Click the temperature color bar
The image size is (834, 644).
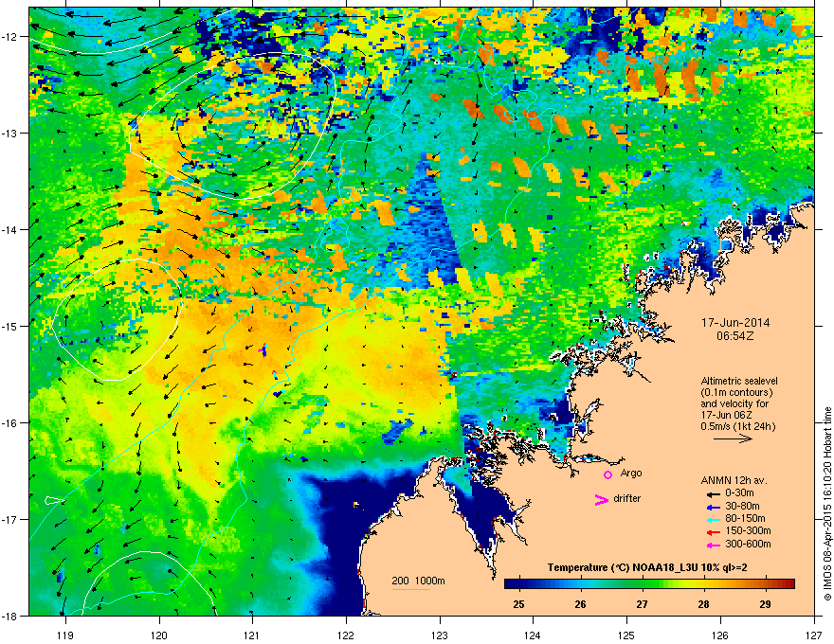pos(649,584)
